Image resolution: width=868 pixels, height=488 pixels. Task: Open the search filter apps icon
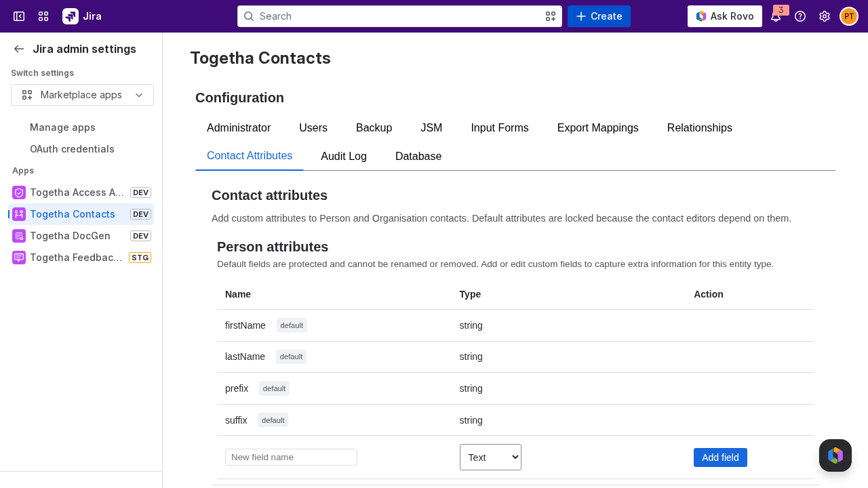(551, 16)
